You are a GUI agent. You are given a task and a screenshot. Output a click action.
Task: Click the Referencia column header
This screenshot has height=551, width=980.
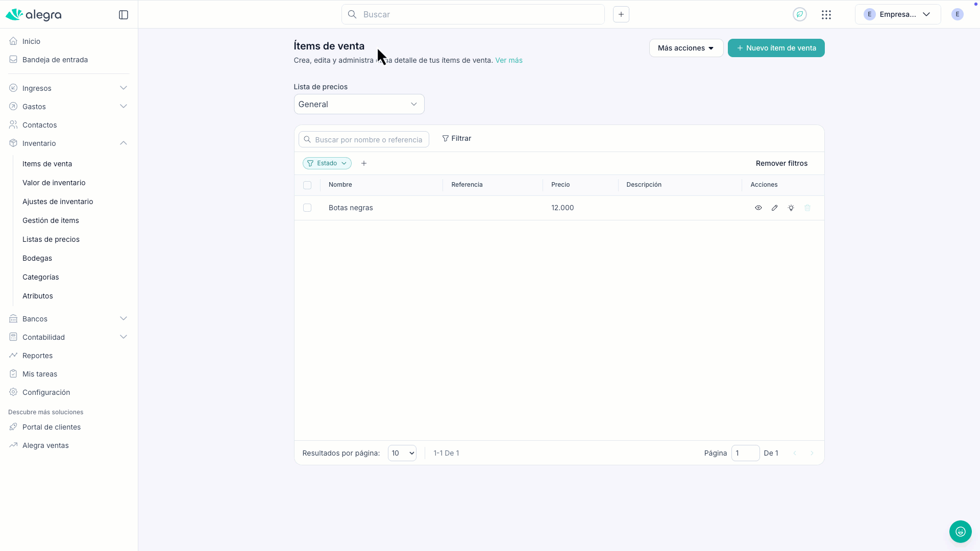467,185
